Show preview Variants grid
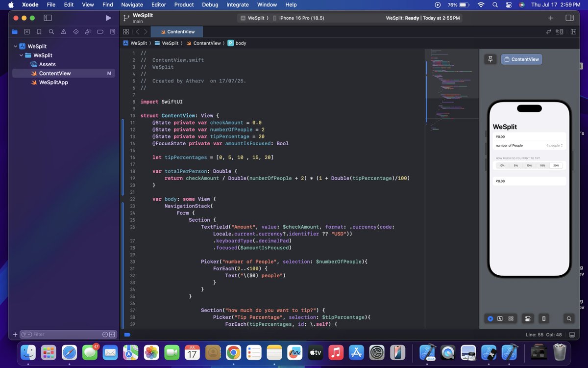The image size is (588, 368). (511, 318)
